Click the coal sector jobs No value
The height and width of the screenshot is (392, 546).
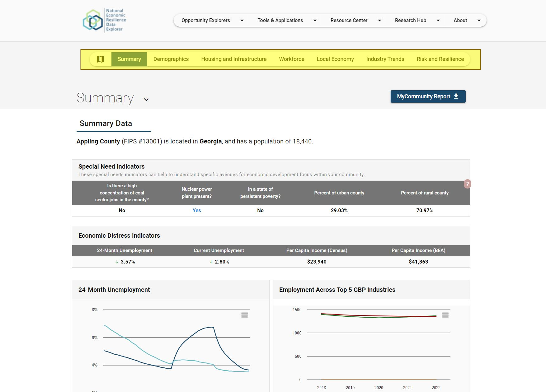coord(122,210)
